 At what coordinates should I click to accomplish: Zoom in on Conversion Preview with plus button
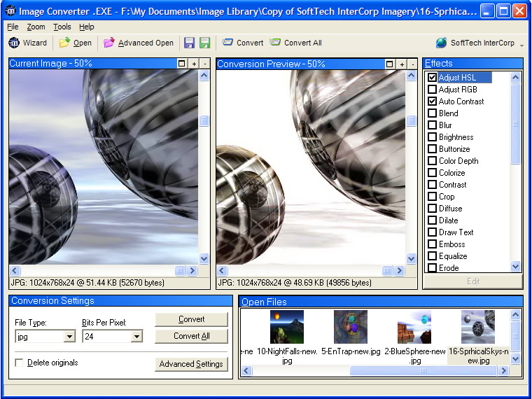(x=402, y=64)
